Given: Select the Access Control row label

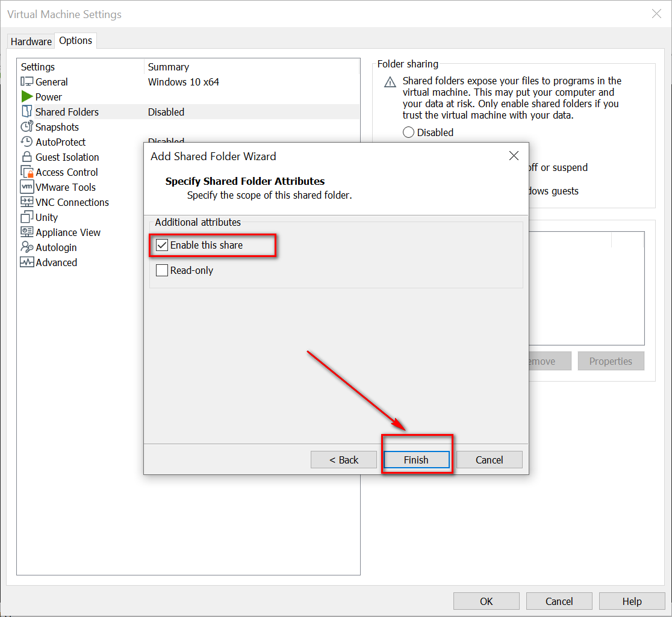Looking at the screenshot, I should tap(67, 172).
